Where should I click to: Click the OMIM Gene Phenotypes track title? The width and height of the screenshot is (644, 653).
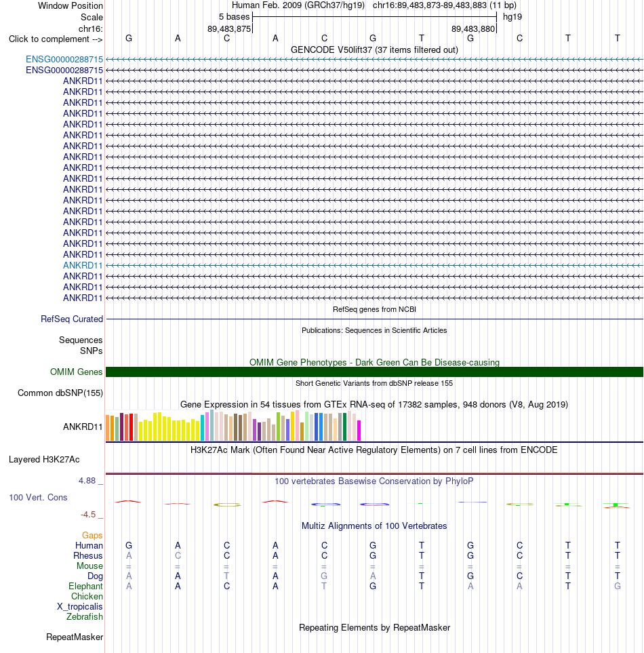click(374, 362)
